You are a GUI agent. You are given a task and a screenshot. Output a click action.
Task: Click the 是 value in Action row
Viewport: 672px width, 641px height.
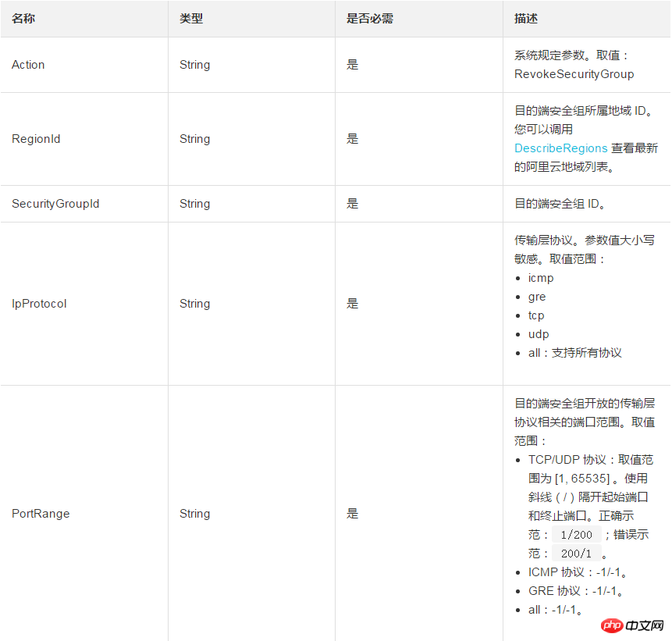point(352,65)
